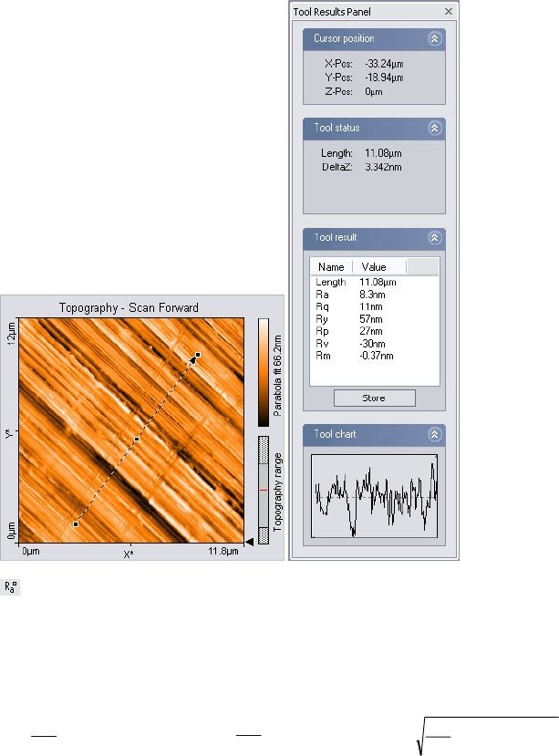Select the Ra row value 8.3nm
The image size is (559, 756).
(x=372, y=295)
